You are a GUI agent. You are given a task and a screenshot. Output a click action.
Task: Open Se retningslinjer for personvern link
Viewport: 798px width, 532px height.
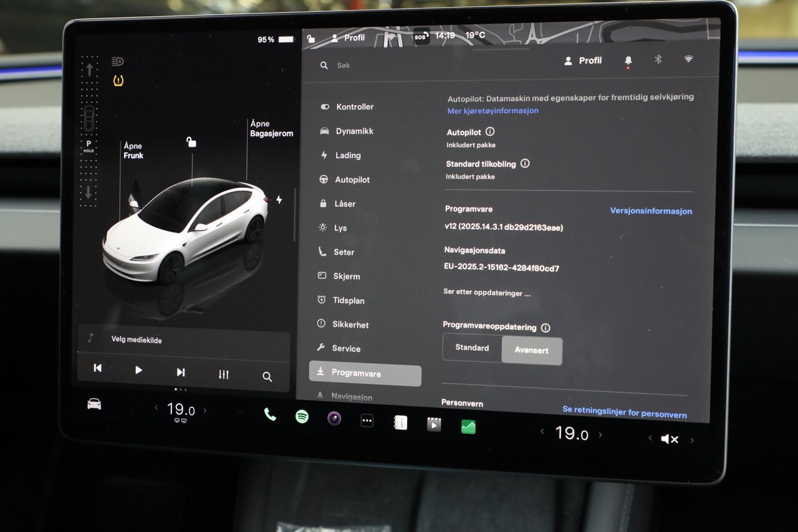[x=625, y=412]
